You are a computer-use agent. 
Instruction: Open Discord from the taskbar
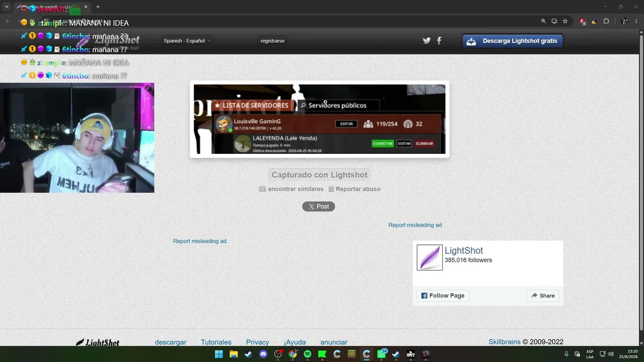click(x=263, y=354)
